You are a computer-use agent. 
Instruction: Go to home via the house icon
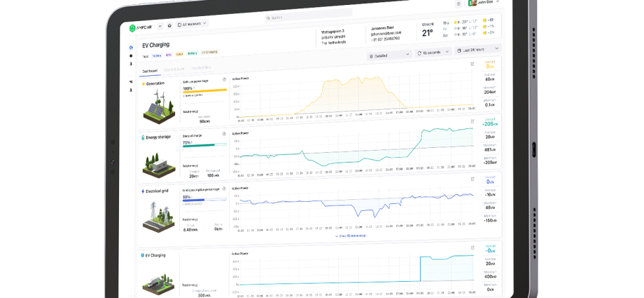click(x=169, y=25)
